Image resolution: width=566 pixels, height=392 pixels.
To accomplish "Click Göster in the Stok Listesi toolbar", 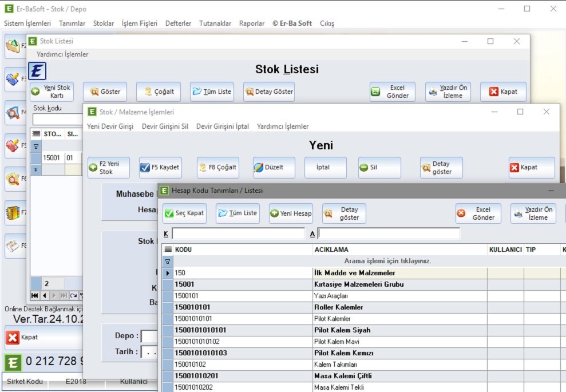I will click(x=105, y=92).
